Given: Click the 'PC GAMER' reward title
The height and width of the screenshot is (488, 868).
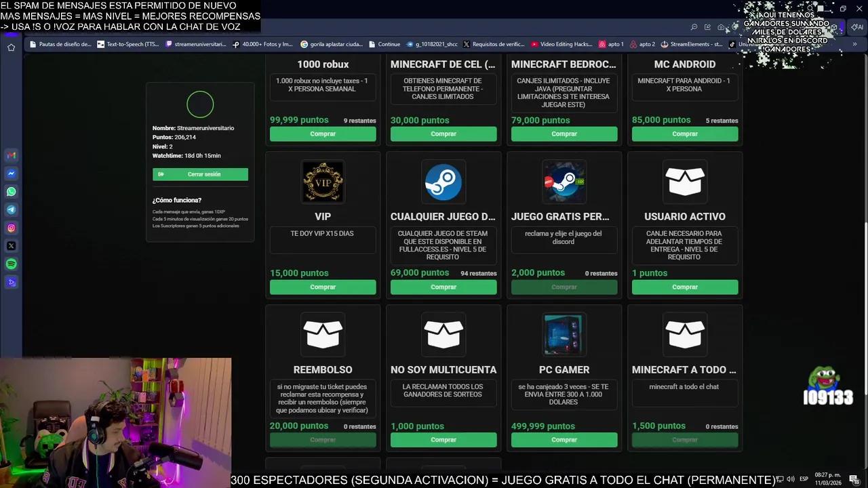Looking at the screenshot, I should [x=564, y=370].
